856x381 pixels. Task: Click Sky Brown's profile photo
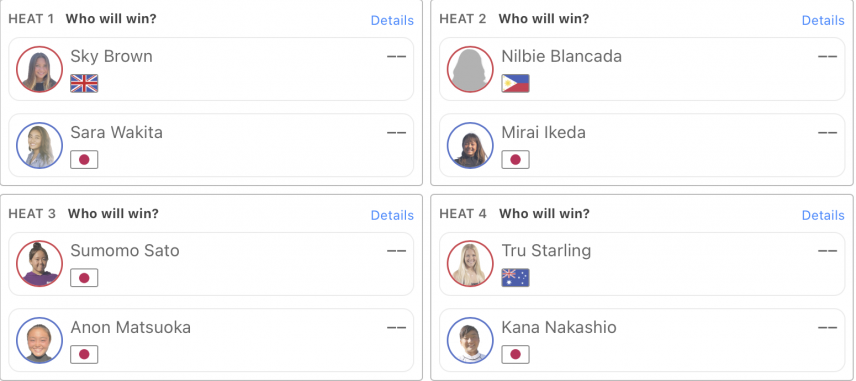pos(39,69)
